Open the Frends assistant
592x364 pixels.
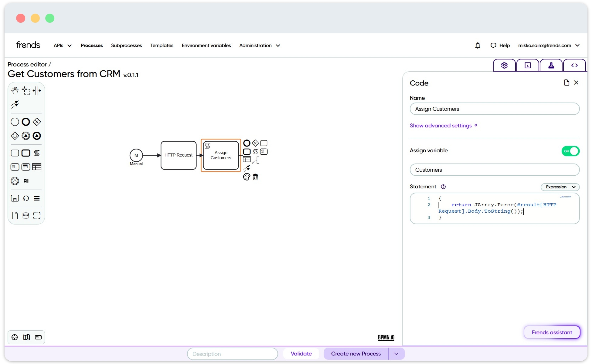click(x=552, y=332)
